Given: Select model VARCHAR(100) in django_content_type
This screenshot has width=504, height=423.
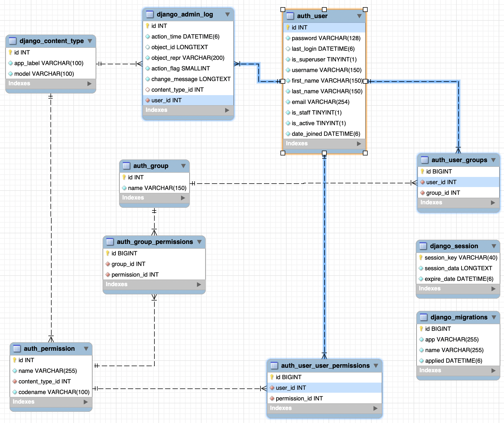Looking at the screenshot, I should (x=51, y=74).
